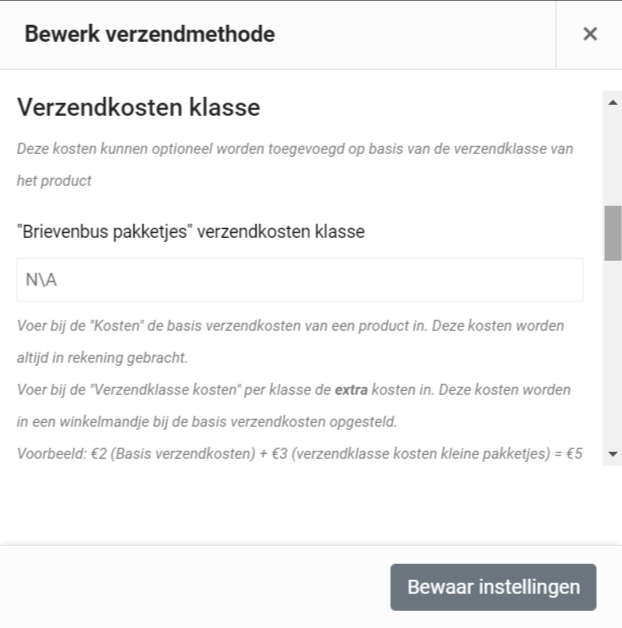The height and width of the screenshot is (628, 622).
Task: Click the "altijd in rekening gebracht" line
Action: click(x=102, y=358)
